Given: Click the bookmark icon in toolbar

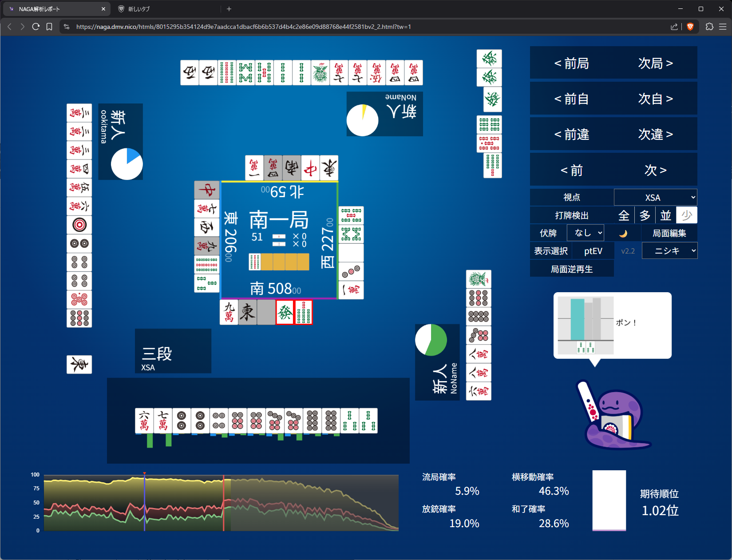Looking at the screenshot, I should pyautogui.click(x=49, y=27).
